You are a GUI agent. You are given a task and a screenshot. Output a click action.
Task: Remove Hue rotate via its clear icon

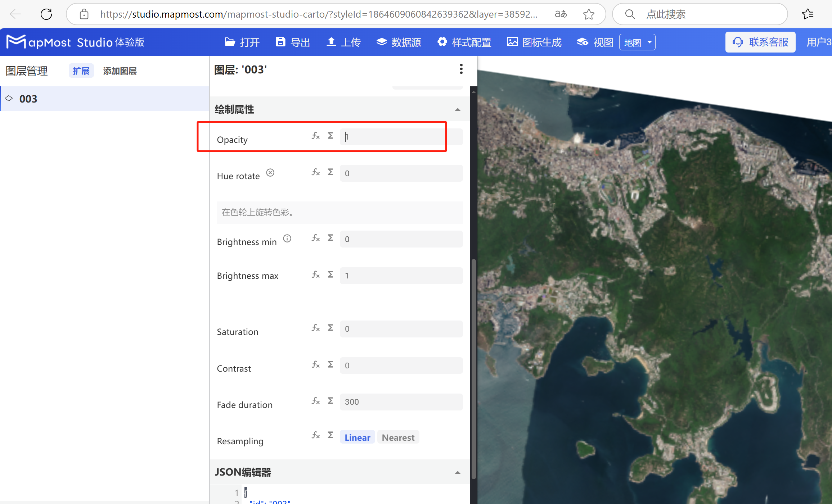(x=270, y=172)
